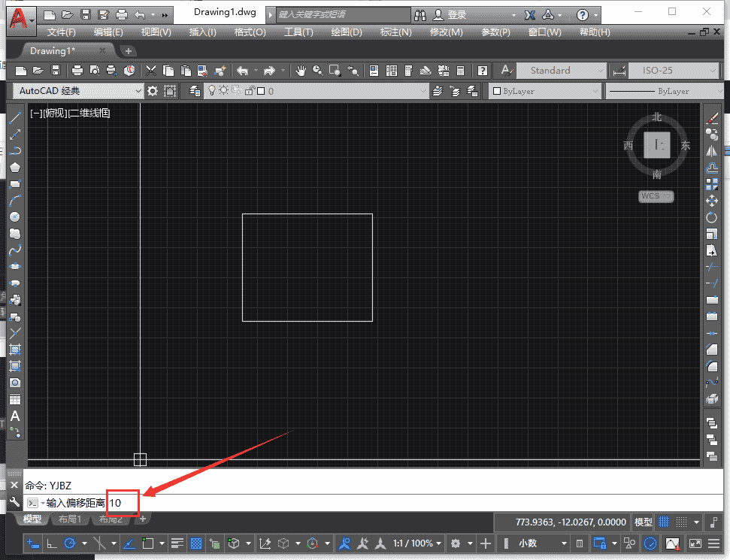Expand the WCS coordinate system dropdown
730x560 pixels.
point(656,196)
